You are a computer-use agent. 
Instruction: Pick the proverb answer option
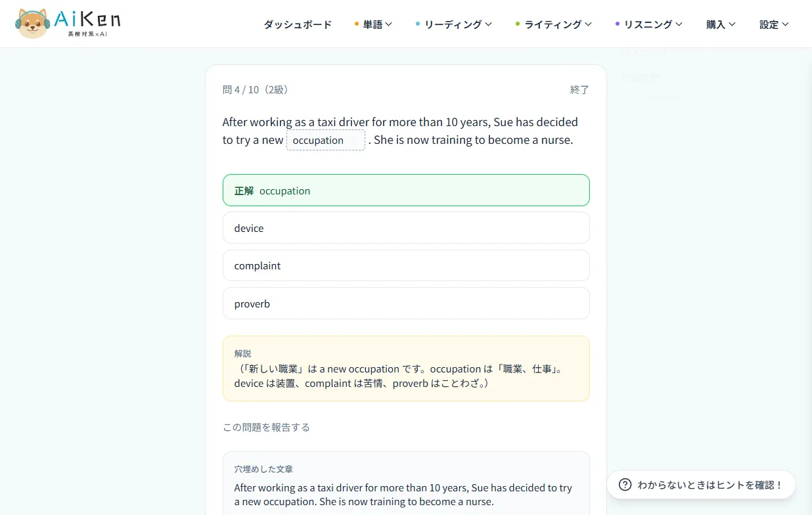click(406, 303)
